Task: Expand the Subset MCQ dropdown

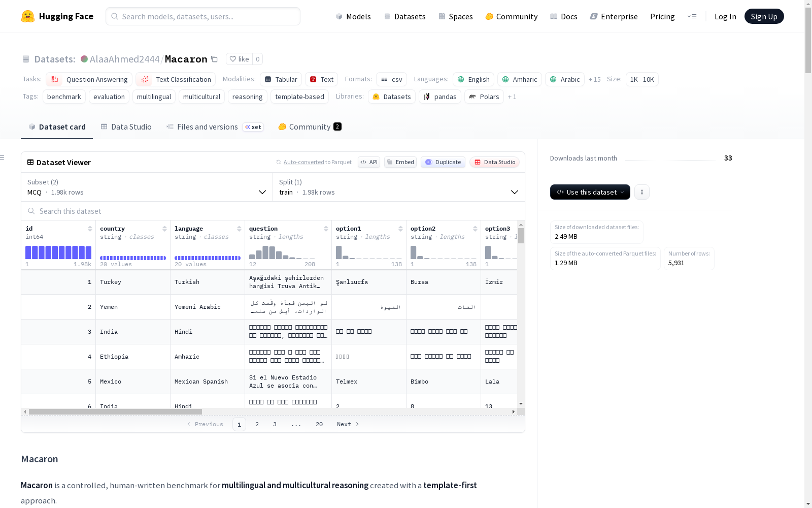Action: point(147,187)
